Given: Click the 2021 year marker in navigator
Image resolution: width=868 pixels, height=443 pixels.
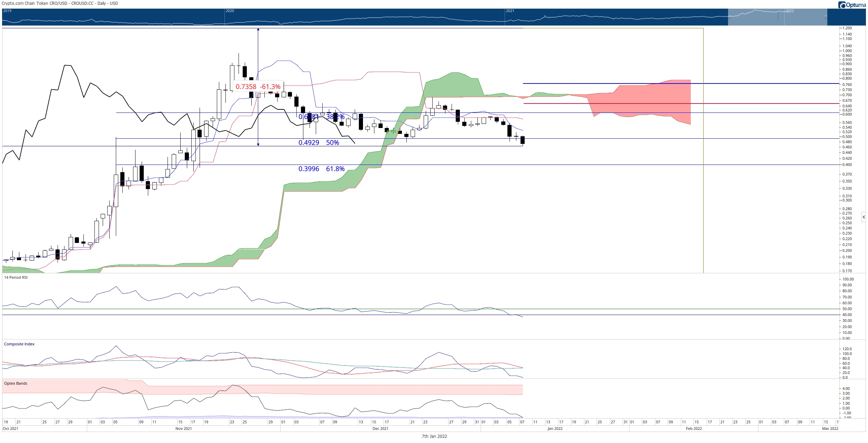Looking at the screenshot, I should coord(510,11).
